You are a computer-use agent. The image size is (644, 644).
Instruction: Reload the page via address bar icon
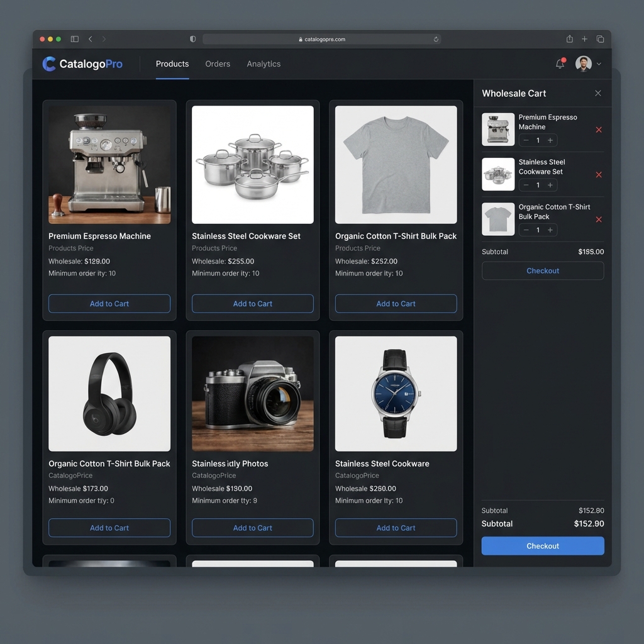pos(436,39)
